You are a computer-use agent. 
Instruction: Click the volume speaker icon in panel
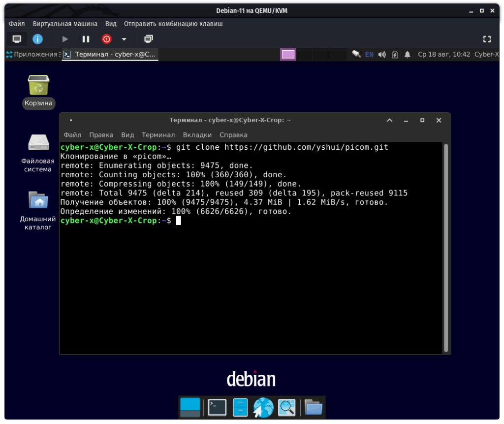coord(382,55)
